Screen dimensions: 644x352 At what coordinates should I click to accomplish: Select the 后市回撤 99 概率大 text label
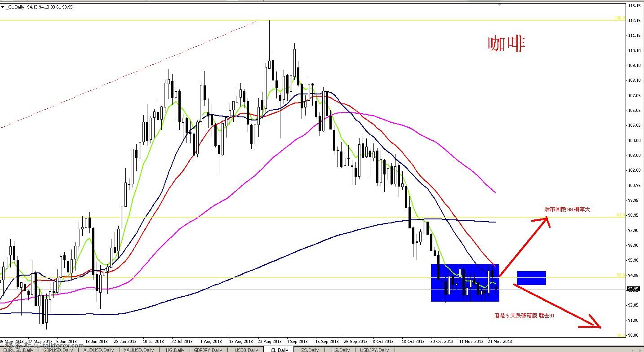click(x=567, y=209)
